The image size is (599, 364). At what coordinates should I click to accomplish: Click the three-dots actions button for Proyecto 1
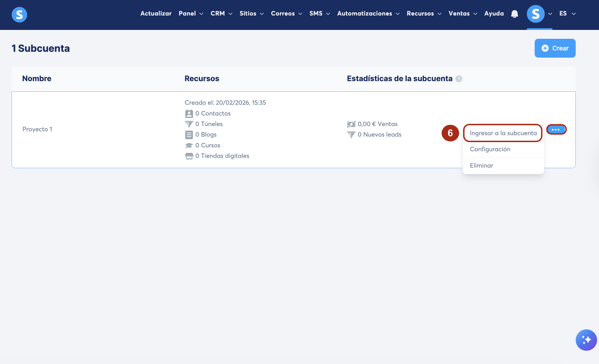[556, 130]
